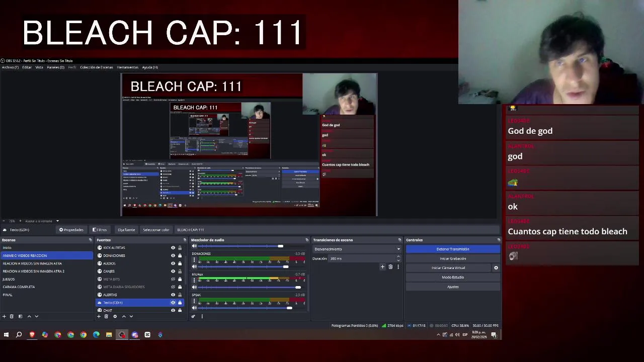Move selected source down arrow

(x=131, y=316)
